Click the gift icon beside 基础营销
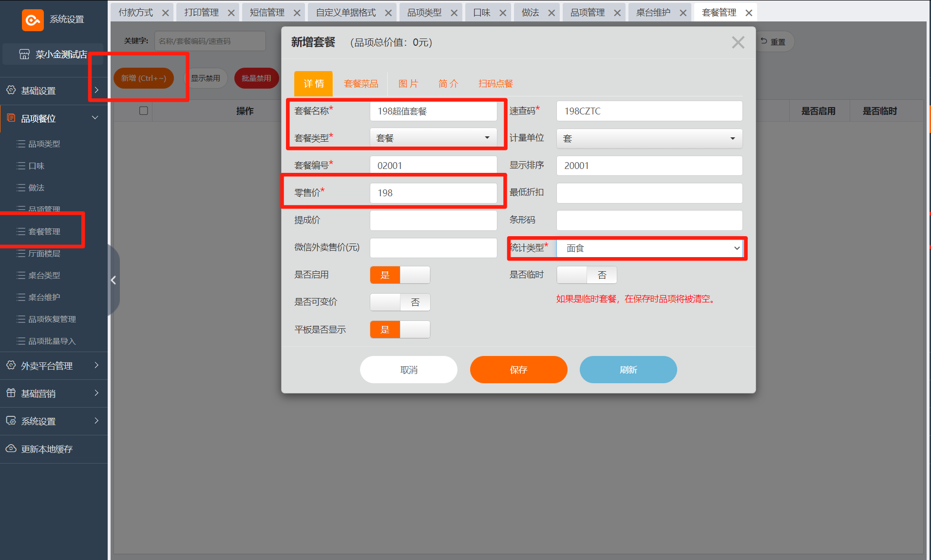This screenshot has width=931, height=560. (x=11, y=393)
